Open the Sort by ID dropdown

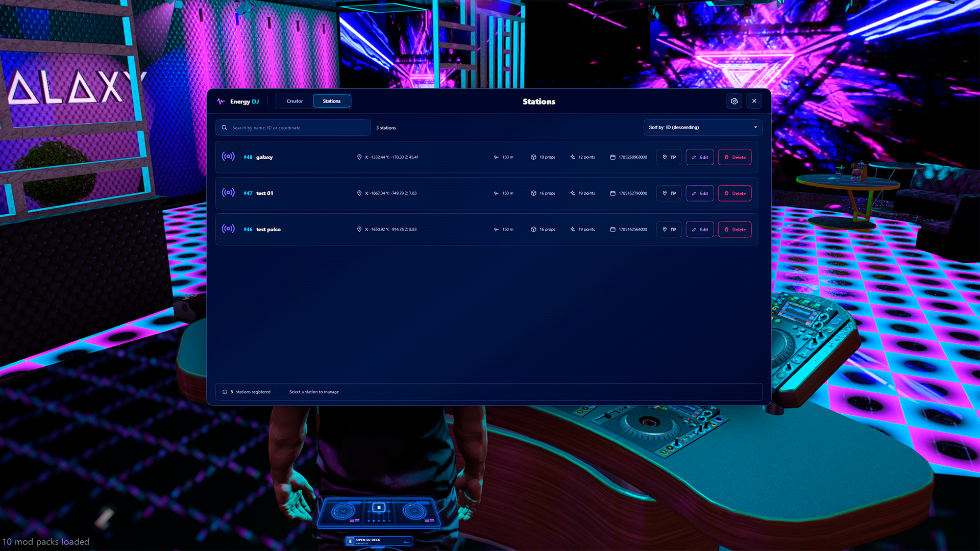pyautogui.click(x=703, y=128)
